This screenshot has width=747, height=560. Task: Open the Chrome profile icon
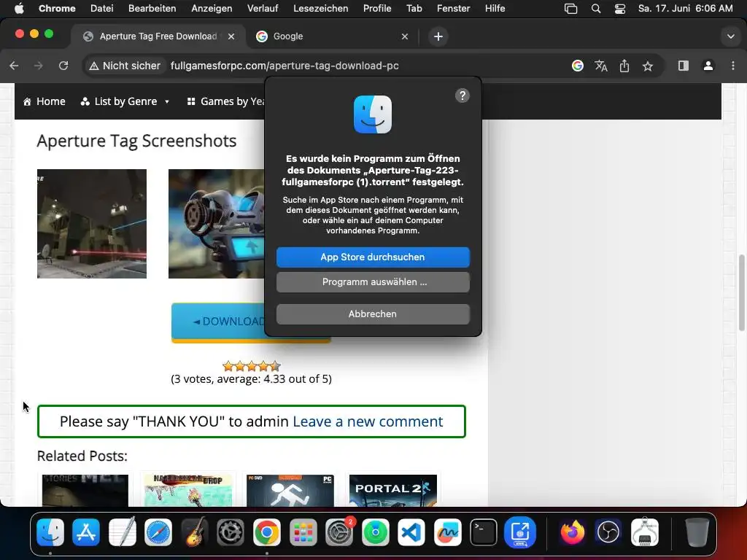(708, 66)
